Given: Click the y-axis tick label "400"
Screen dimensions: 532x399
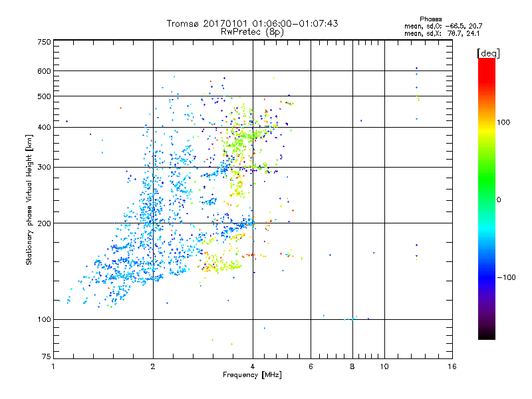Looking at the screenshot, I should coord(44,128).
